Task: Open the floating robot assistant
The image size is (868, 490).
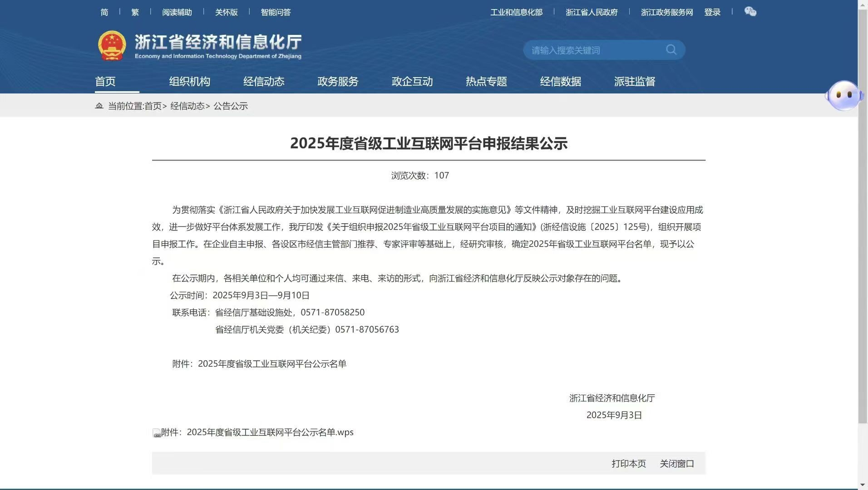Action: pyautogui.click(x=843, y=95)
